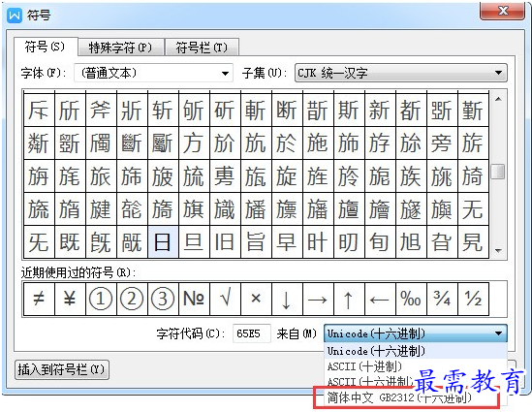
Task: Select the 斯 character in grid
Action: coord(349,110)
